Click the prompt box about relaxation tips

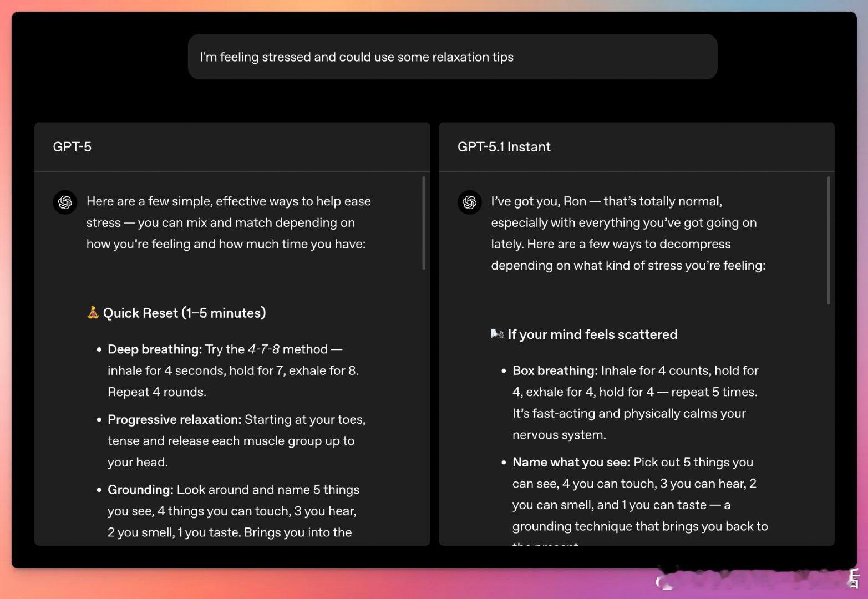click(453, 57)
